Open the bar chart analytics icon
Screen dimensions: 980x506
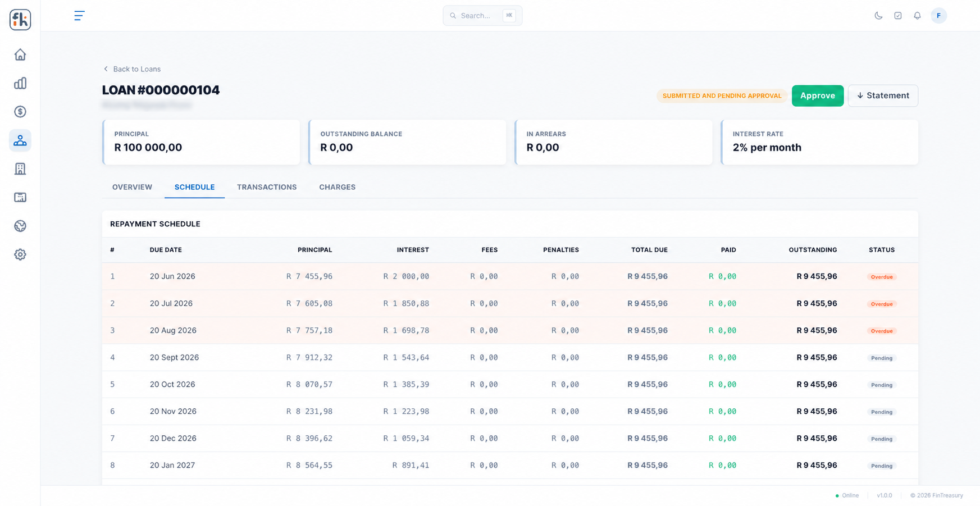pos(20,83)
